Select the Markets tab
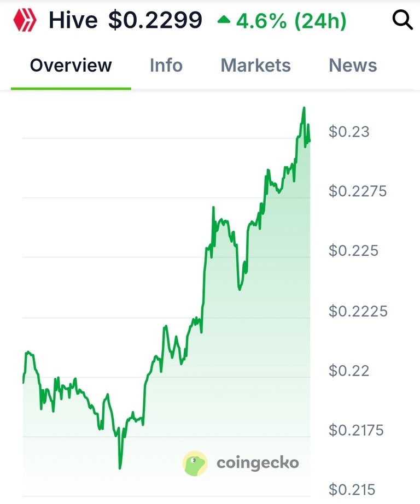 point(256,65)
